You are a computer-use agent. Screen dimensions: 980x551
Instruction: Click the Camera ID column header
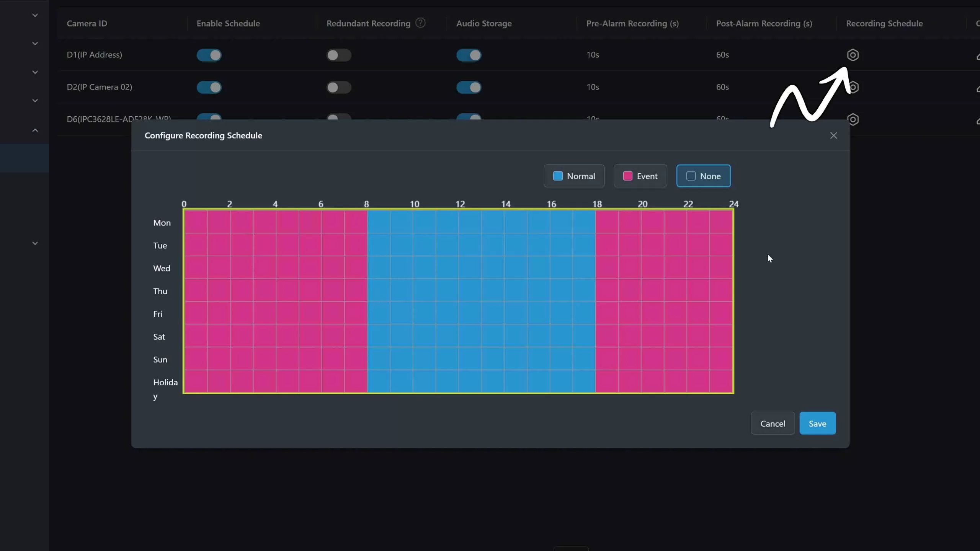[87, 23]
